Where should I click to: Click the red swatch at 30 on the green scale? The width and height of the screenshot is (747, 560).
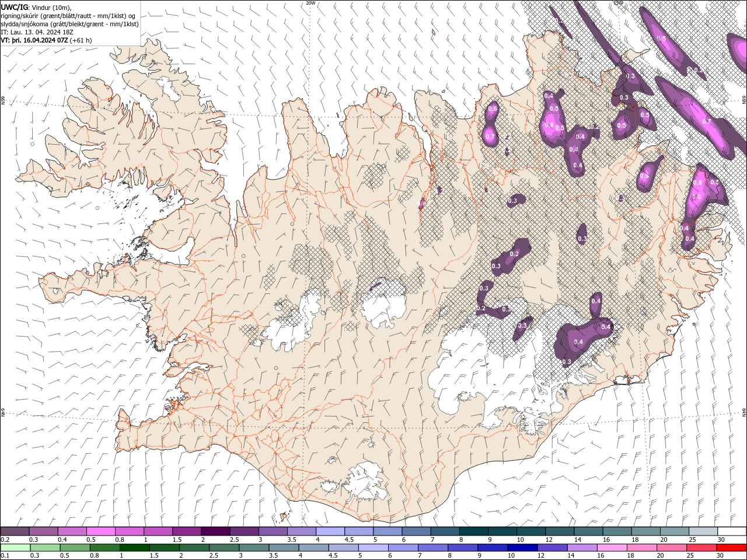click(732, 548)
